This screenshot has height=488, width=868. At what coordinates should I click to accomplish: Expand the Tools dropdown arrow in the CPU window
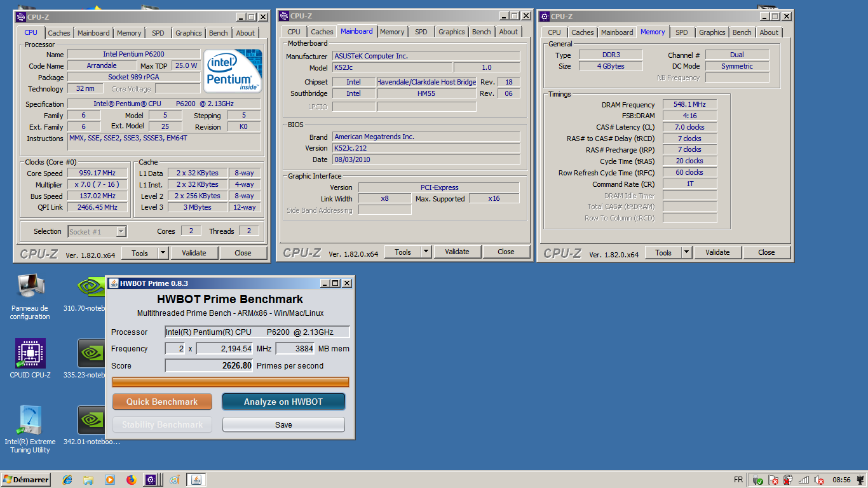163,253
